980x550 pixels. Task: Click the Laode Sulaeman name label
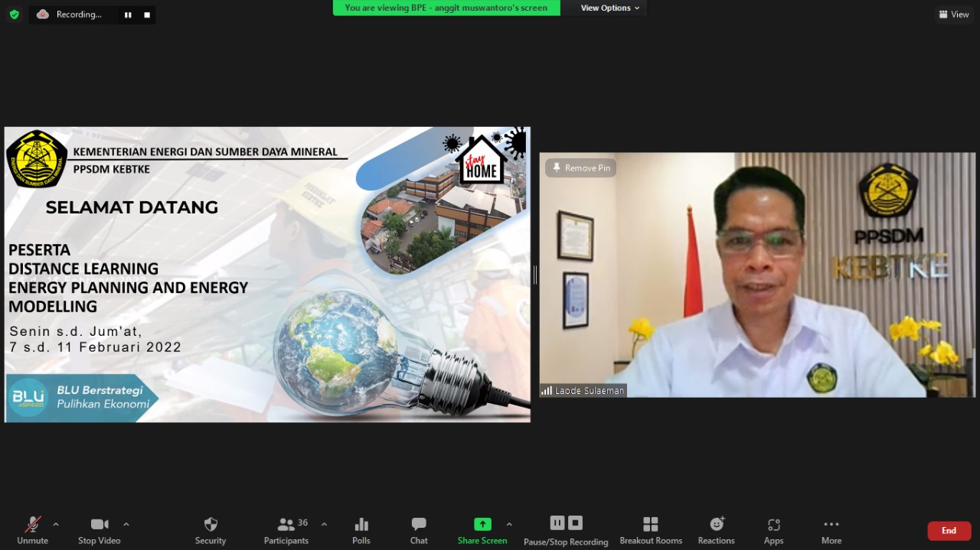(x=590, y=391)
